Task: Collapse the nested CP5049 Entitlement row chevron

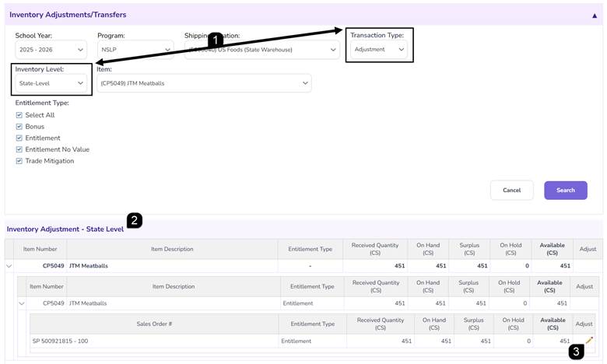Action: pos(22,303)
